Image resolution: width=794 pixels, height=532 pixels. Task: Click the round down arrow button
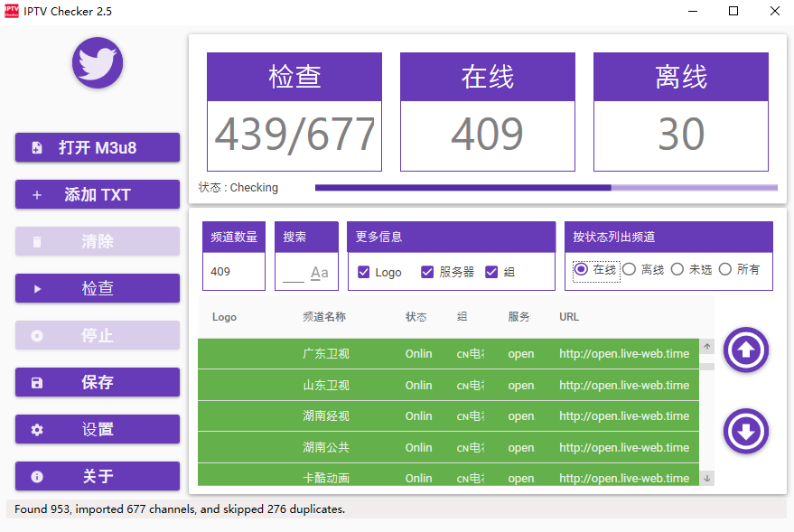tap(746, 431)
